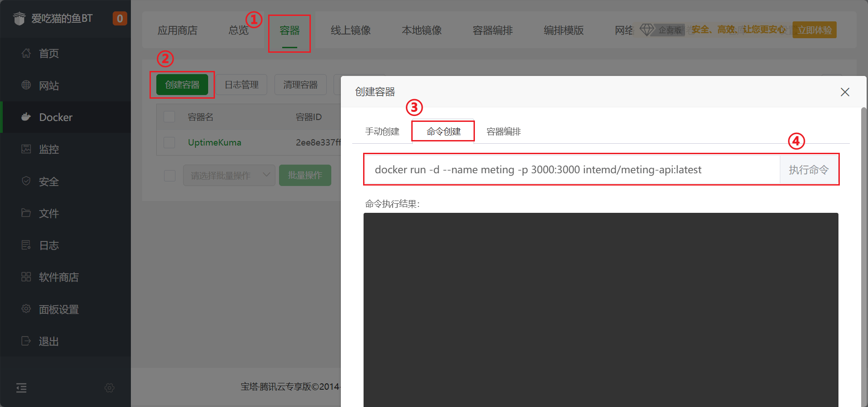Open the folder icon for 文件
This screenshot has height=407, width=868.
pyautogui.click(x=26, y=213)
